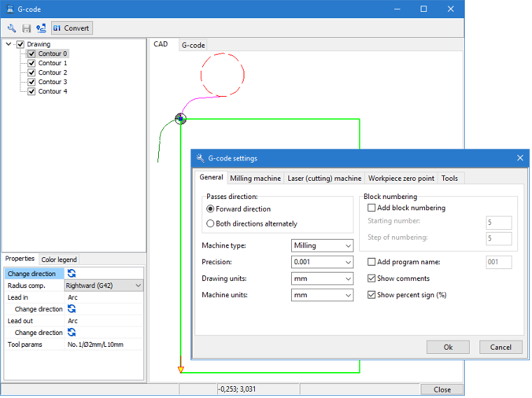
Task: Uncheck the Contour 3 checkbox
Action: pos(31,82)
